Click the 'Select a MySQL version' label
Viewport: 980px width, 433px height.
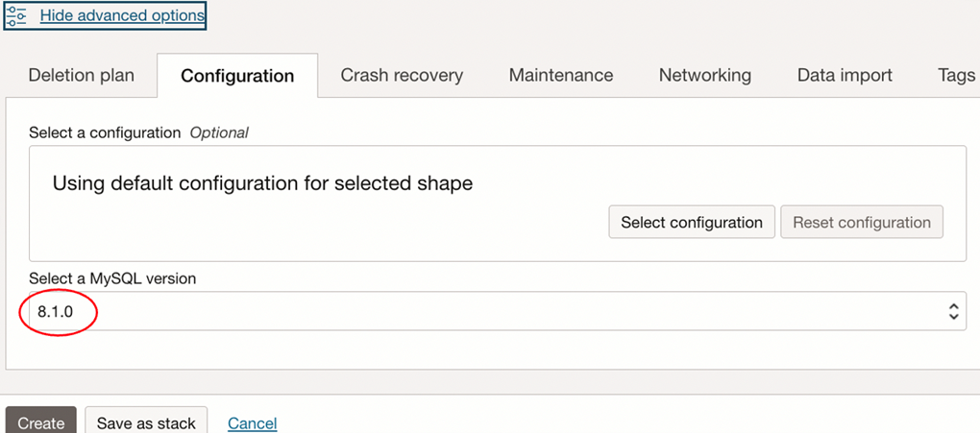112,278
